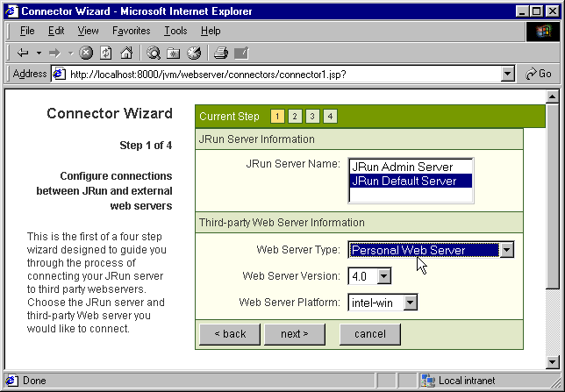The width and height of the screenshot is (565, 392).
Task: Click the page scrollbar down arrow
Action: coord(553,361)
